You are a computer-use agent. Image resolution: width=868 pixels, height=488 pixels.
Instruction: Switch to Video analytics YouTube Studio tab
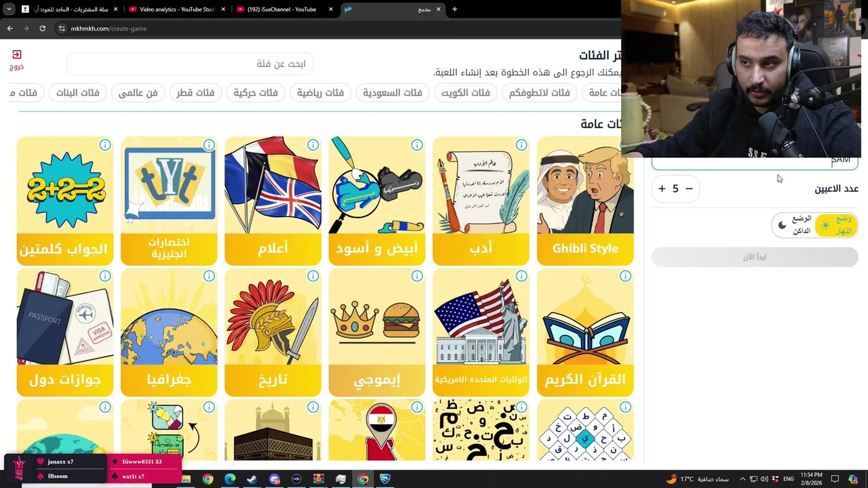(177, 9)
